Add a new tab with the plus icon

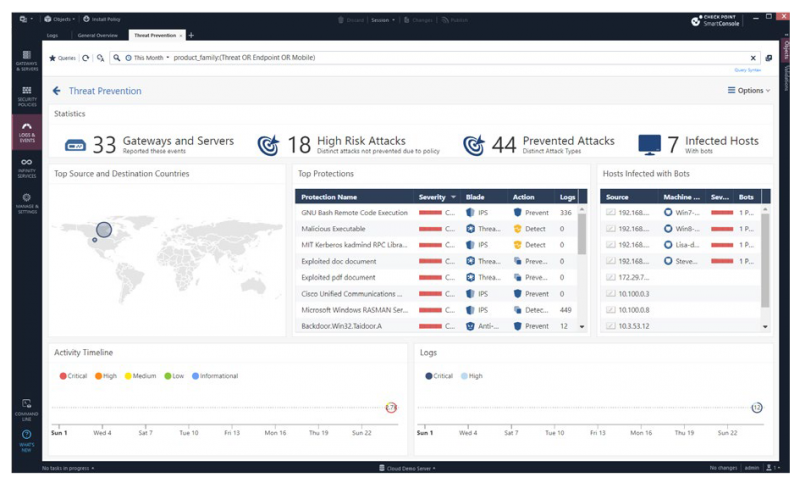click(x=191, y=35)
